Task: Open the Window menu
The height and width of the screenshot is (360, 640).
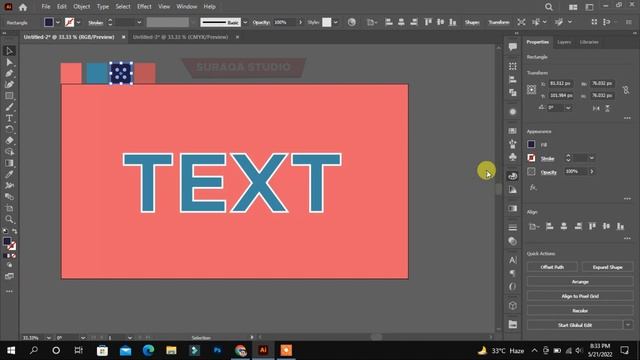Action: click(x=187, y=7)
